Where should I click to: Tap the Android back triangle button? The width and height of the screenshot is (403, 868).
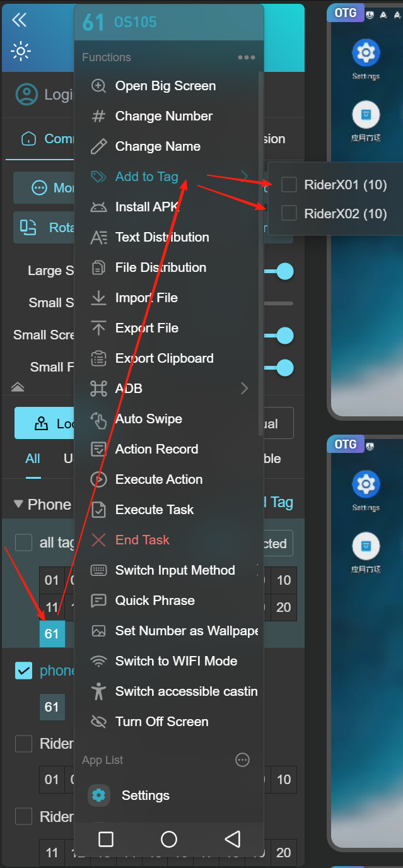click(x=232, y=839)
